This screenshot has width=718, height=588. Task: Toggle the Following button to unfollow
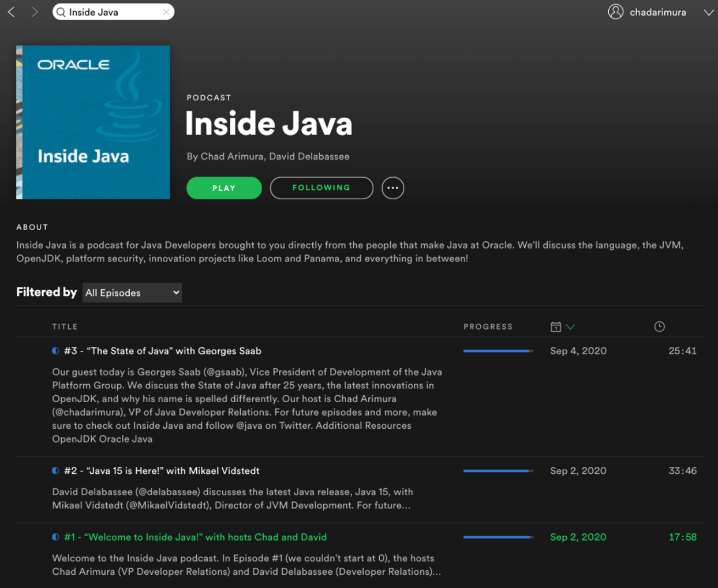[321, 188]
